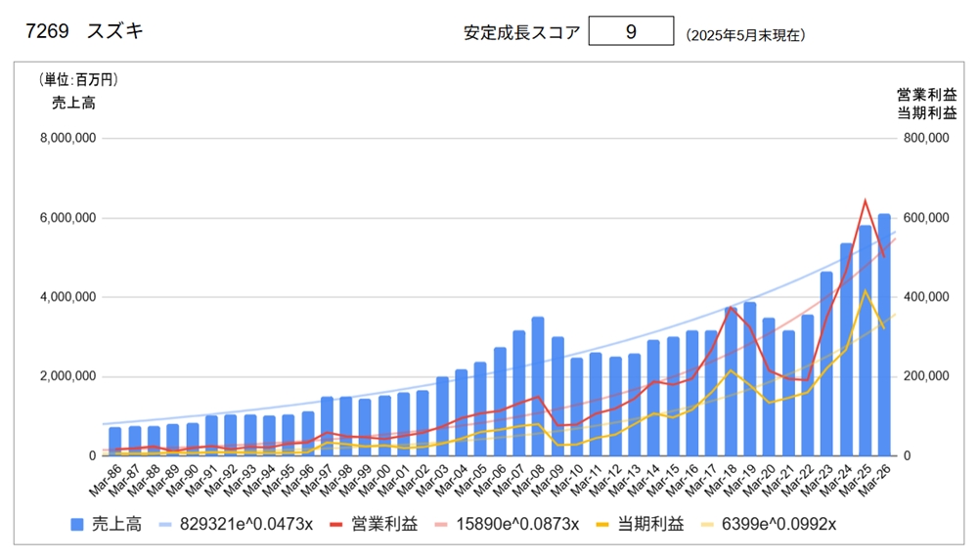Screen dimensions: 978x560
Task: Select the 7269 スズキ title text
Action: 84,31
